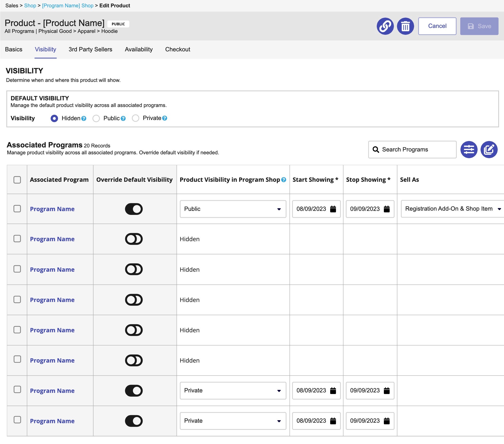Click help icon beside Private radio option
The image size is (504, 444).
165,118
